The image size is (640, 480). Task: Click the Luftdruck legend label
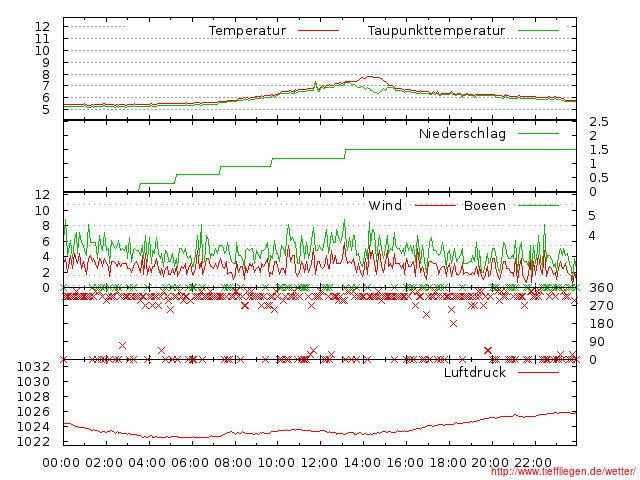[x=475, y=372]
